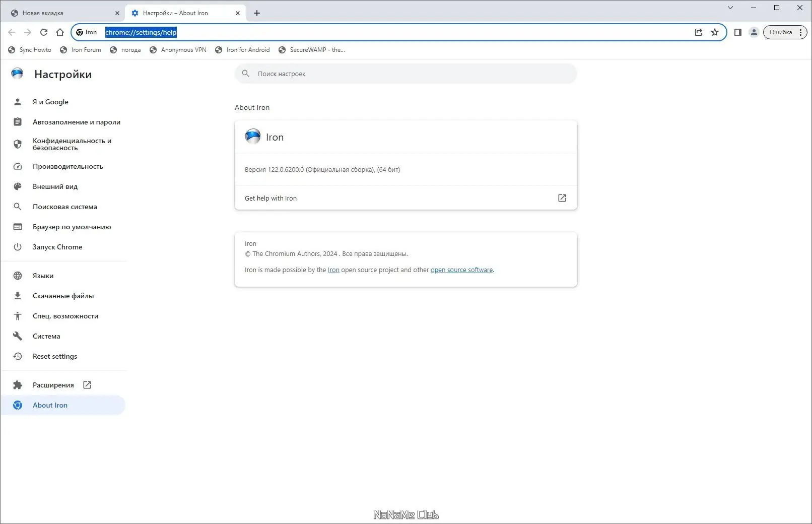Open the Iron for Android bookmark
The height and width of the screenshot is (524, 812).
(242, 50)
